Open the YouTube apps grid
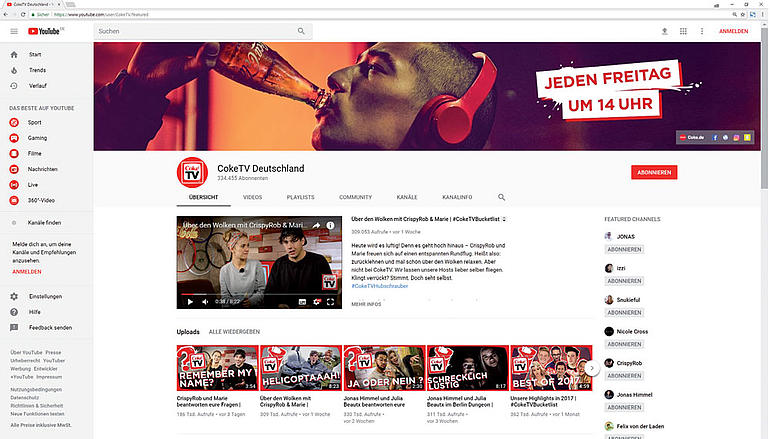The width and height of the screenshot is (770, 439). [x=683, y=31]
